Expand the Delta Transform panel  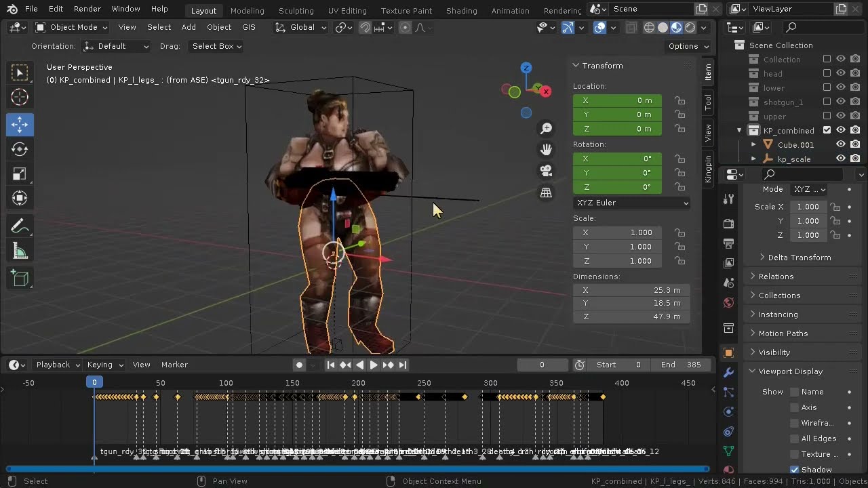(799, 258)
